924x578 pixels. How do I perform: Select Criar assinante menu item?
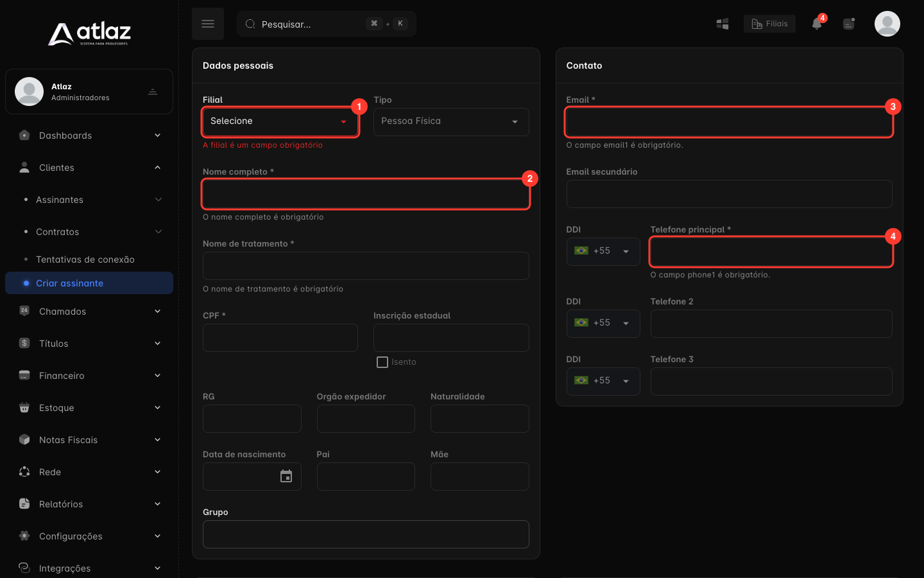click(89, 283)
